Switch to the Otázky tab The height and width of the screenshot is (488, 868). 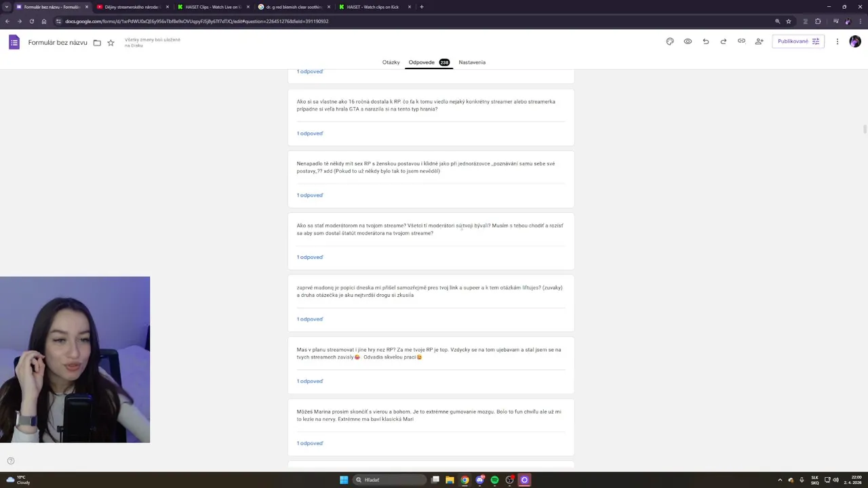pyautogui.click(x=391, y=62)
